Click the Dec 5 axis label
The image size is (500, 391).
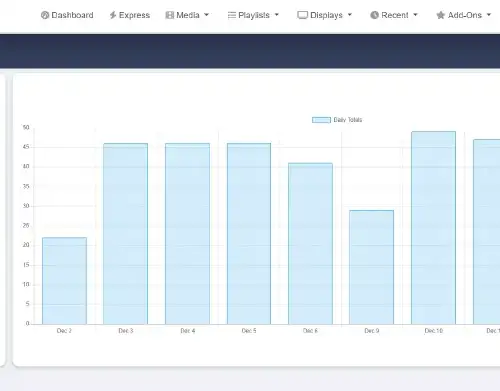coord(249,331)
